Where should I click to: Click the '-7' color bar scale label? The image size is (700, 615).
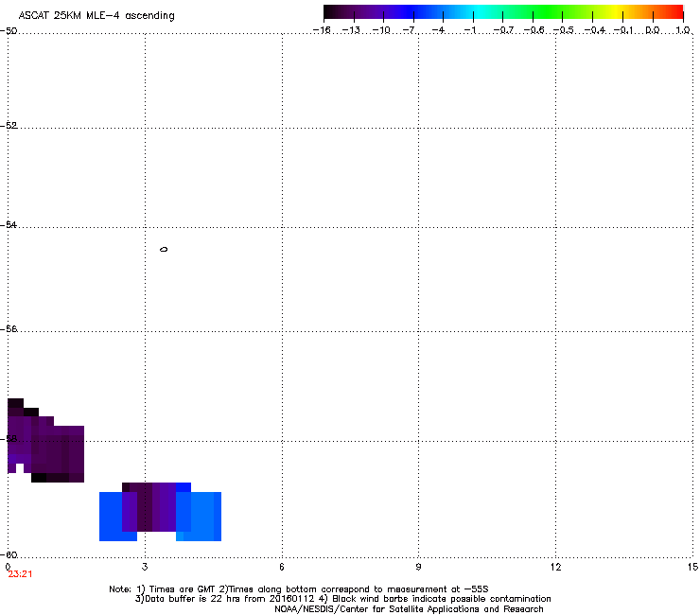click(x=409, y=30)
